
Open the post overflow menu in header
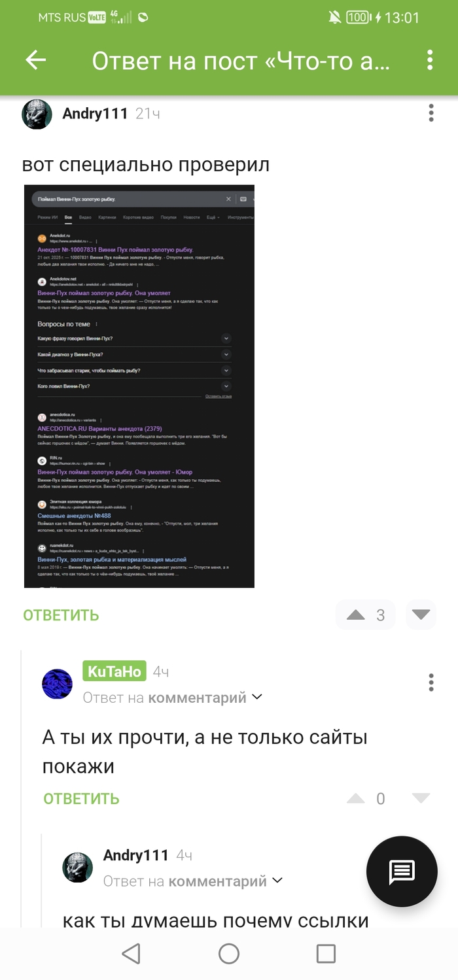click(430, 60)
